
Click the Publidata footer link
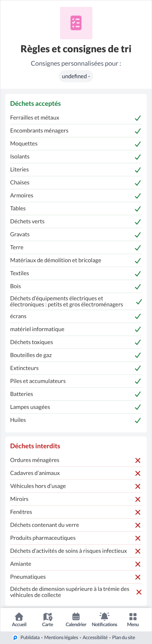30,638
